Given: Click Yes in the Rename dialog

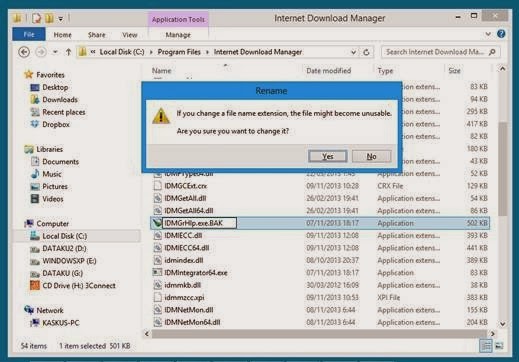Looking at the screenshot, I should [328, 156].
